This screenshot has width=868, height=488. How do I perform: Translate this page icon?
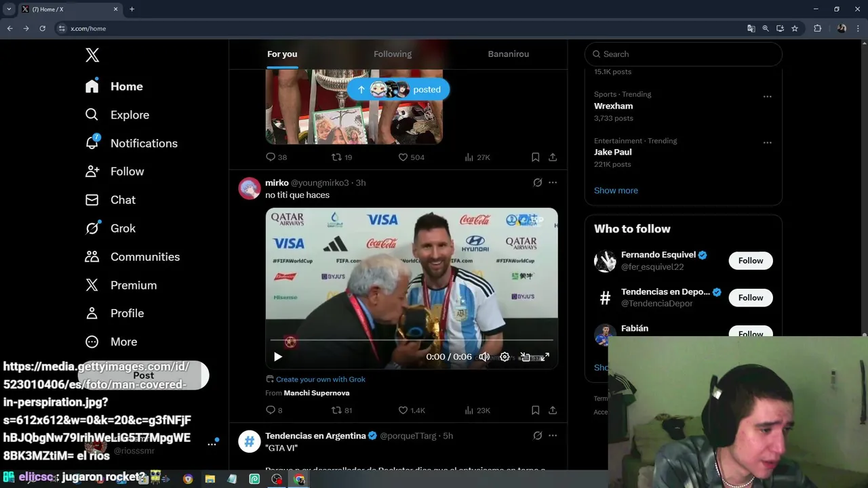751,28
